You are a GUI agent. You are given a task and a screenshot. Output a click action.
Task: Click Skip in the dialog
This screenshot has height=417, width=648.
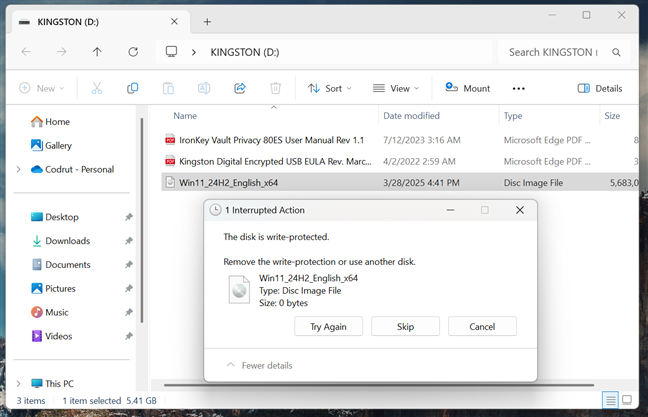point(405,326)
